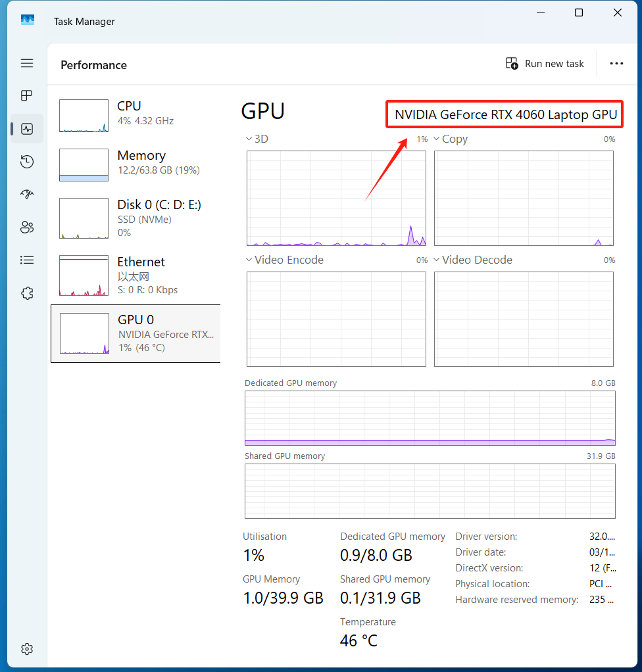This screenshot has width=642, height=672.
Task: Click the Physical location label
Action: click(492, 584)
